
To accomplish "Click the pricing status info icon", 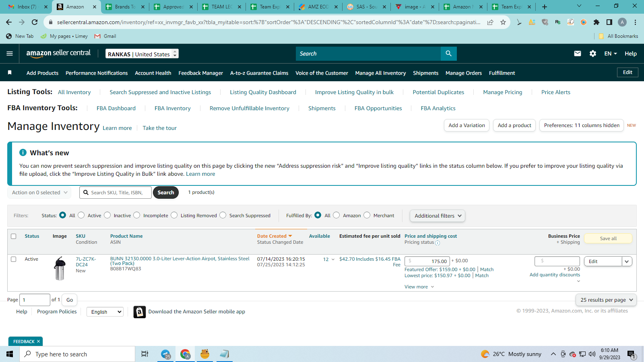I will click(x=438, y=243).
